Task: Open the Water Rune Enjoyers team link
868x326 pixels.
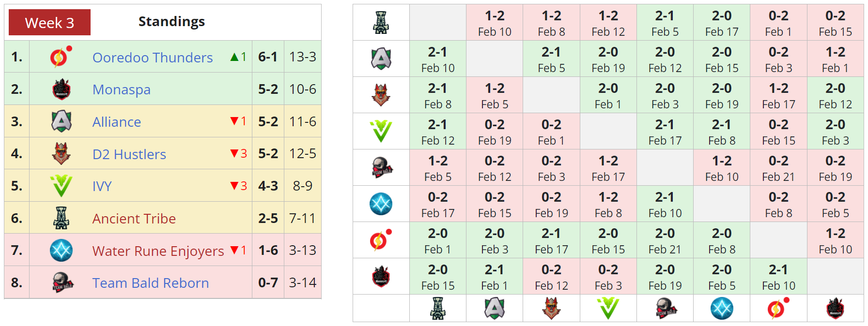Action: (158, 251)
